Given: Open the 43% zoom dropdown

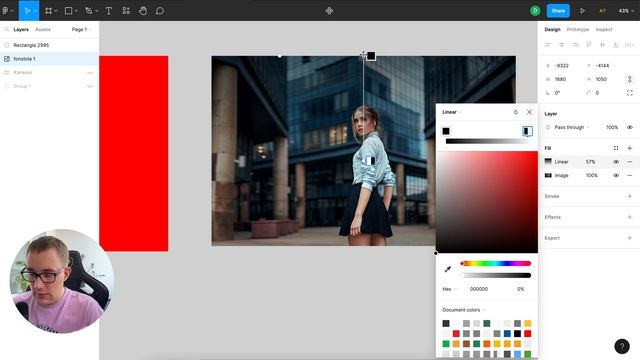Looking at the screenshot, I should pos(626,11).
